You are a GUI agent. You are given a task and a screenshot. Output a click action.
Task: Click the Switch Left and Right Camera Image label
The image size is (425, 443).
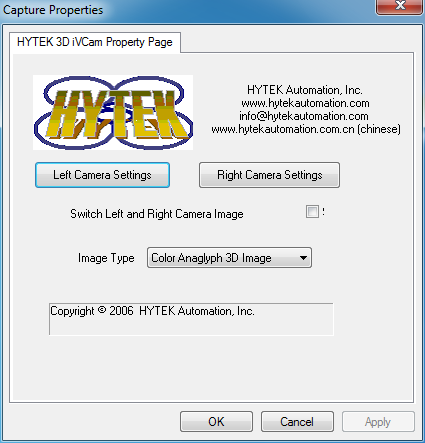pyautogui.click(x=157, y=214)
